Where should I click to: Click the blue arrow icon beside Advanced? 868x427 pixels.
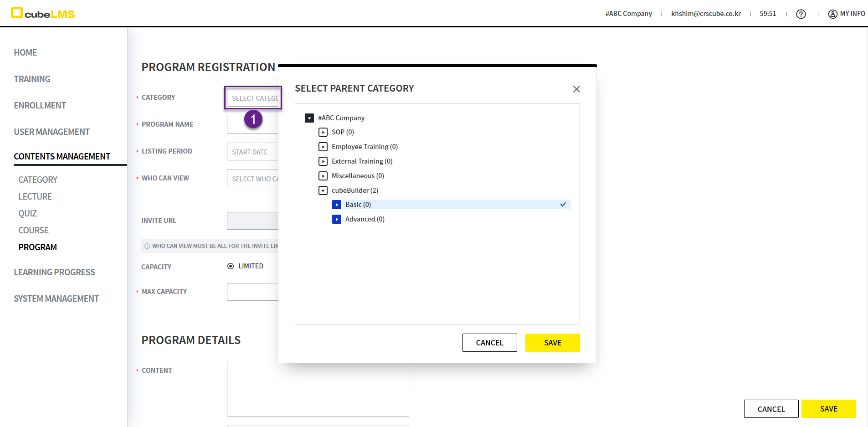337,219
